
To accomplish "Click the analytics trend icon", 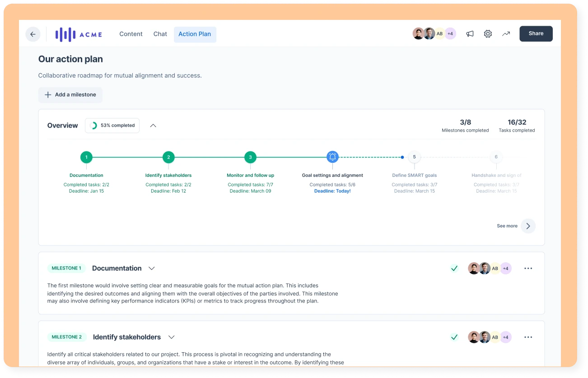I will (x=506, y=33).
